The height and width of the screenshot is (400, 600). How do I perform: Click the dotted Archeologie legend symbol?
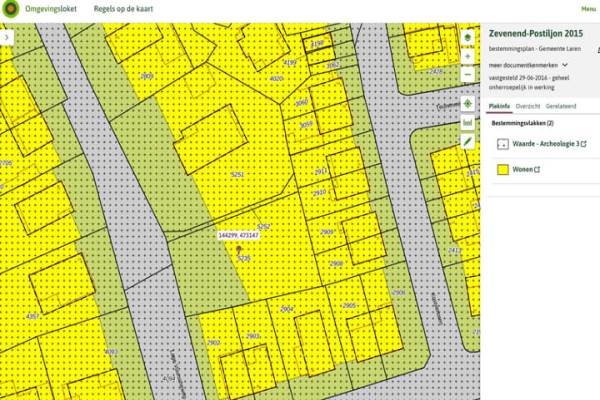(502, 144)
